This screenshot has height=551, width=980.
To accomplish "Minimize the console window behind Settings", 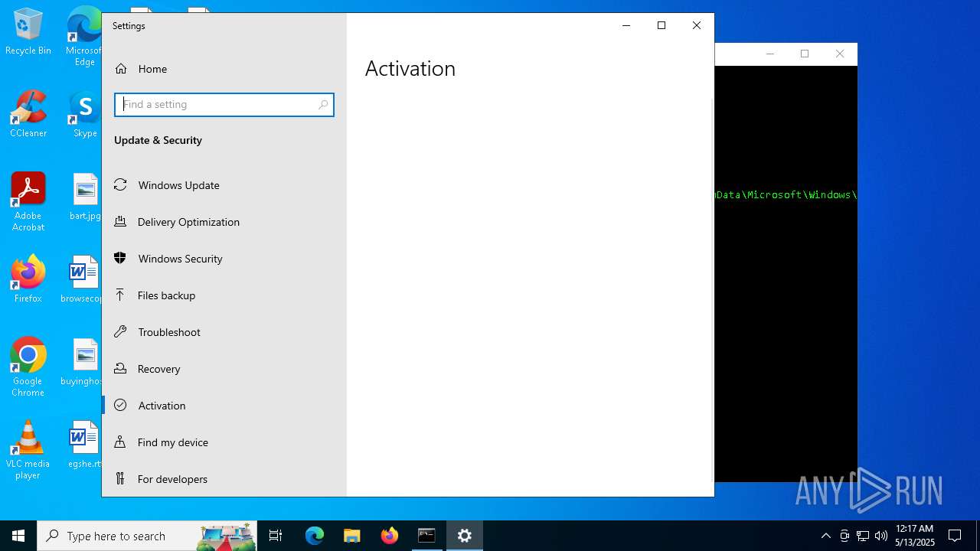I will click(x=770, y=54).
